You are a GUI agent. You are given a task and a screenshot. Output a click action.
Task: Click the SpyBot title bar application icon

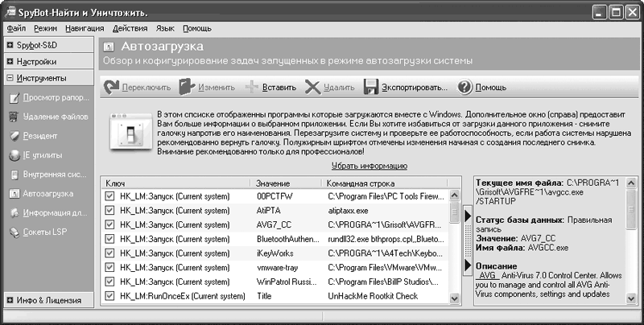[x=10, y=12]
